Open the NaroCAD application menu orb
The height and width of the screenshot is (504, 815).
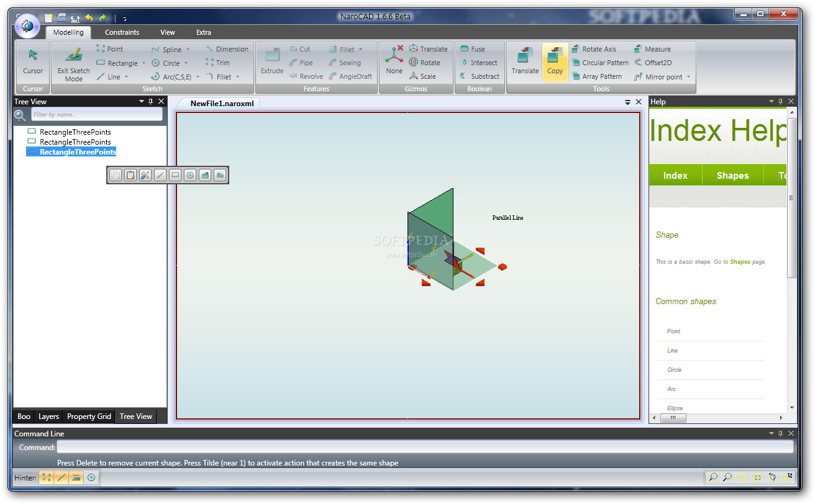(x=26, y=25)
